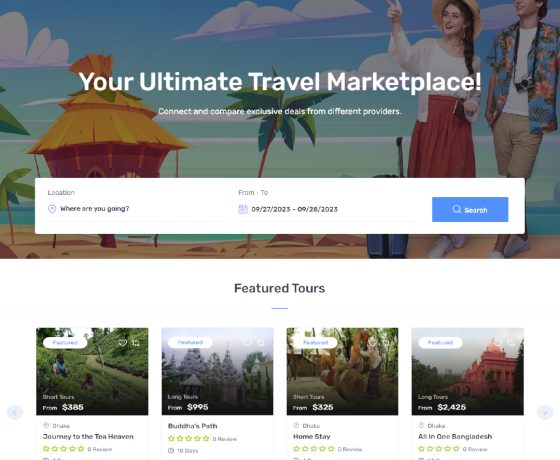Open the Journey to the Tea Heaven link
This screenshot has width=560, height=460.
(88, 436)
